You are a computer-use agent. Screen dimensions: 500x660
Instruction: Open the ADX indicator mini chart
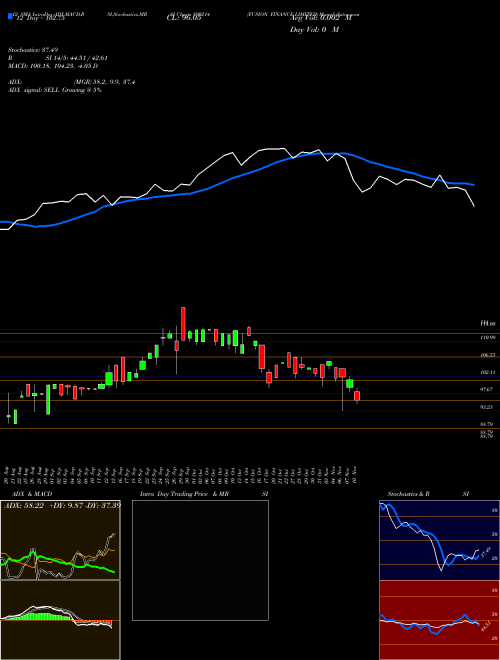[60, 540]
